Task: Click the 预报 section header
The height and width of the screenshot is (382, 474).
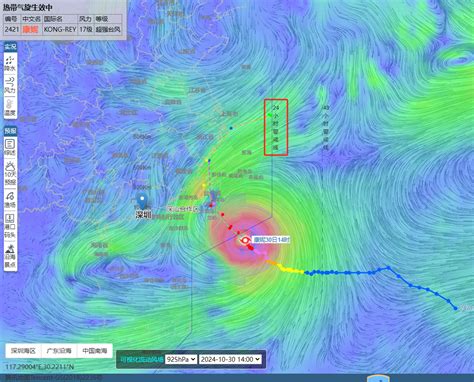Action: pos(10,131)
